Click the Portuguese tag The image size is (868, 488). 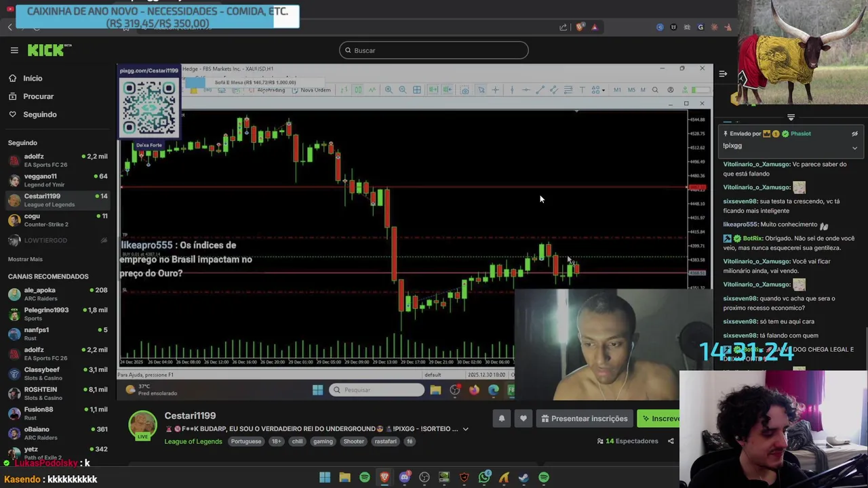click(x=245, y=441)
